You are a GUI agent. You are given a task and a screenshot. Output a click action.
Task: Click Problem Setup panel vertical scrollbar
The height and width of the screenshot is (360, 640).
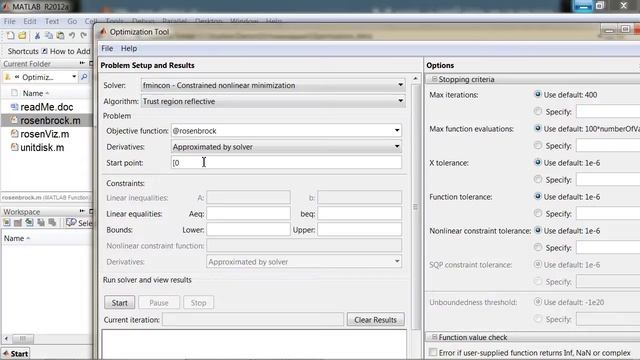[416, 207]
